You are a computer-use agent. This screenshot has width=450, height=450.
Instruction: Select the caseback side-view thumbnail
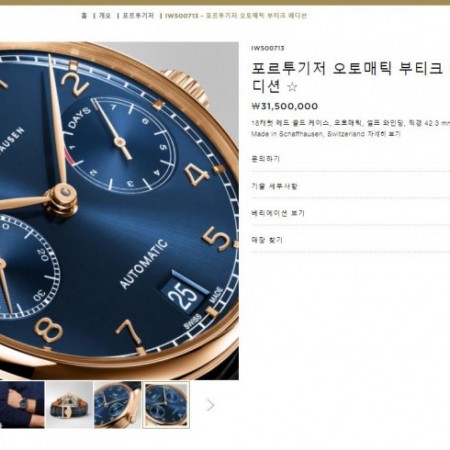pos(69,405)
